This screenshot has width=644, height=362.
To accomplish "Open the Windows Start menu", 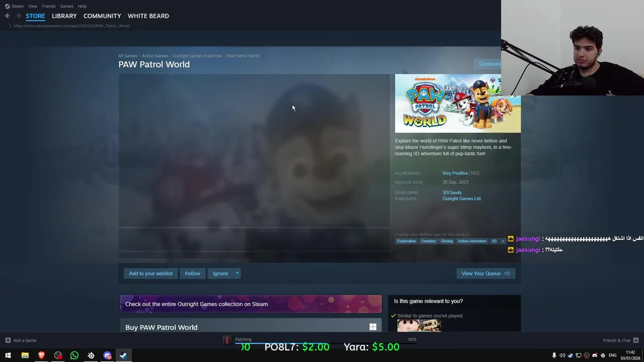I will coord(8,355).
